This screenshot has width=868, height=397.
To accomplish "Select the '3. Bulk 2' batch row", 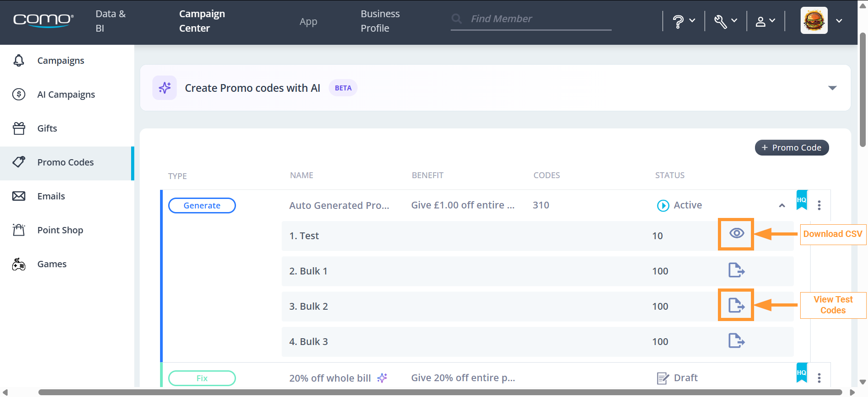I will (538, 307).
